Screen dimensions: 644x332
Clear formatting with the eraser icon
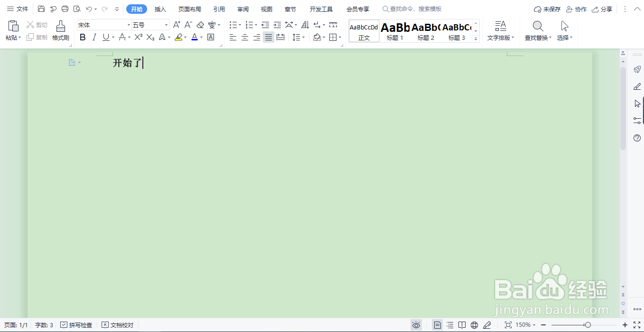(x=200, y=25)
